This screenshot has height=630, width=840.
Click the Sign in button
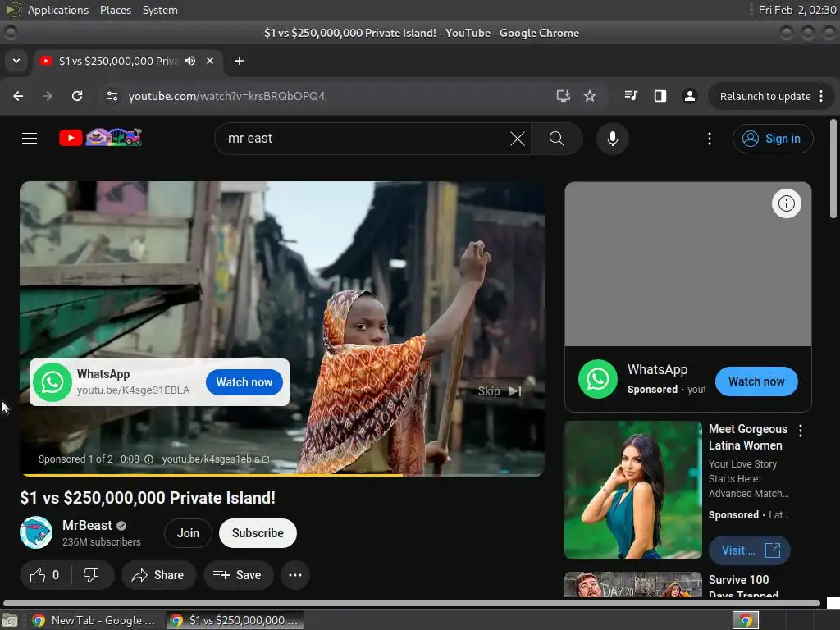[x=773, y=139]
